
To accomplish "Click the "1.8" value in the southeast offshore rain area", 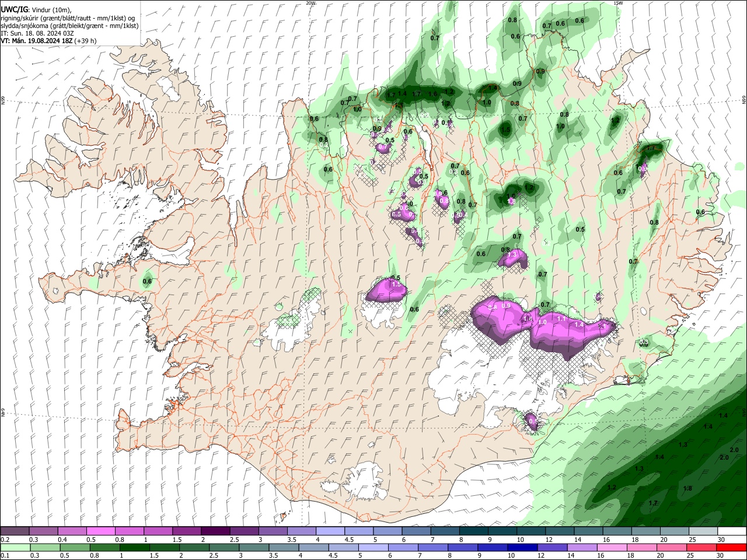I will pyautogui.click(x=687, y=489).
